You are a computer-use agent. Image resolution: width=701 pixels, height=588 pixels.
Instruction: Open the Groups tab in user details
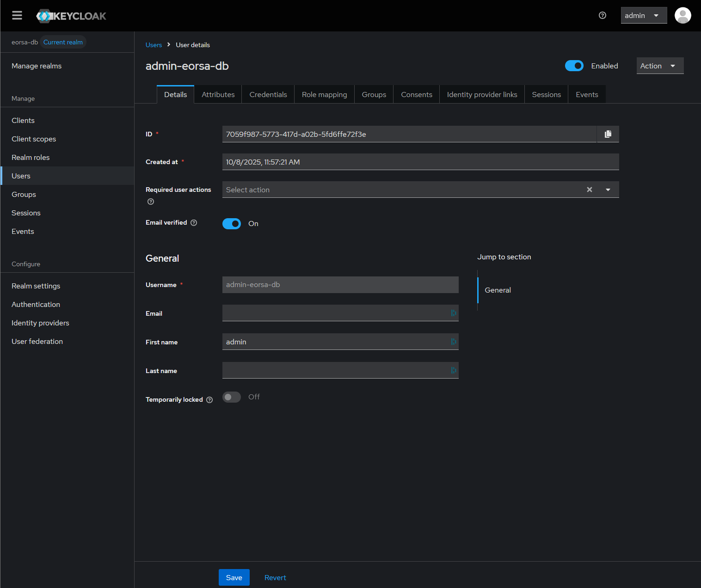(x=374, y=94)
